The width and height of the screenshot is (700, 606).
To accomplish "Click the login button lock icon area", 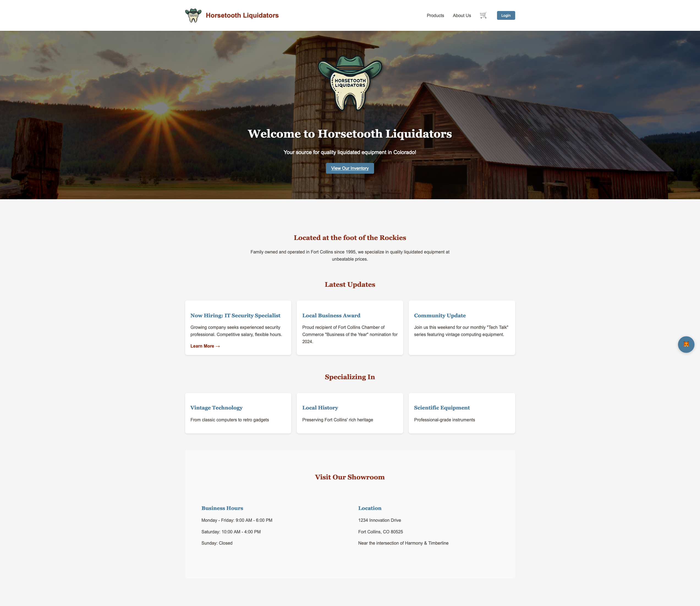I will click(506, 15).
